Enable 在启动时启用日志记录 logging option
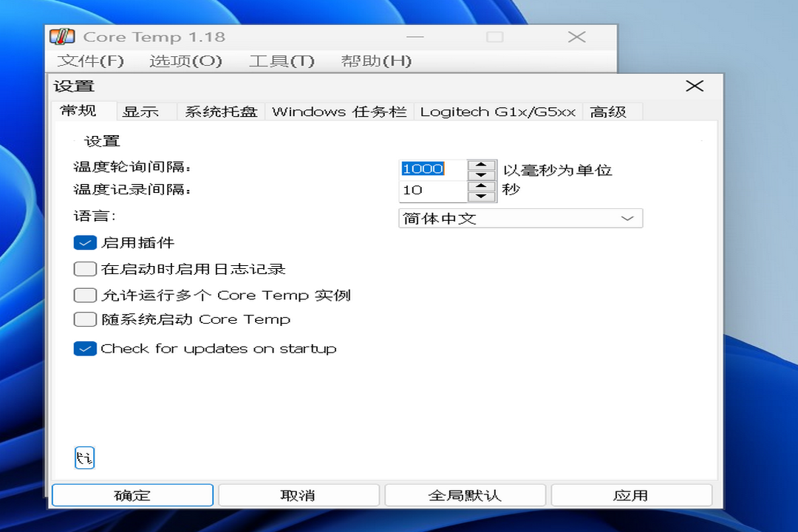Screen dimensions: 798x532 click(x=85, y=269)
